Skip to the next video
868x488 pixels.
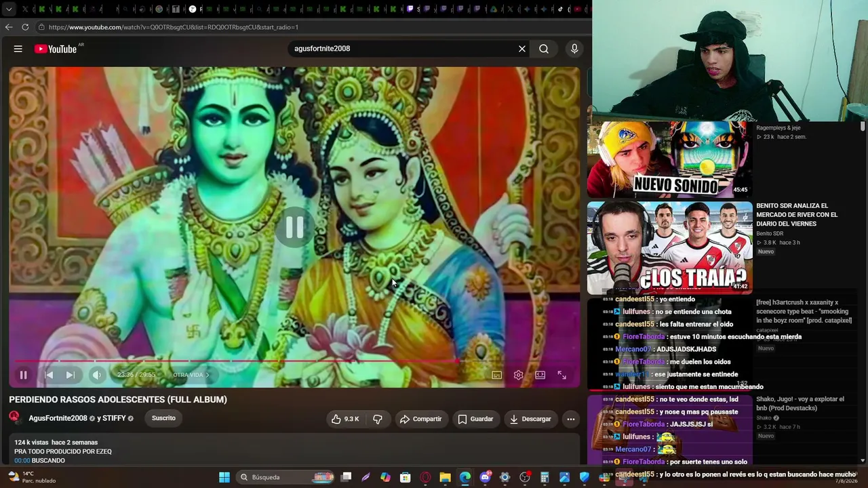(71, 375)
